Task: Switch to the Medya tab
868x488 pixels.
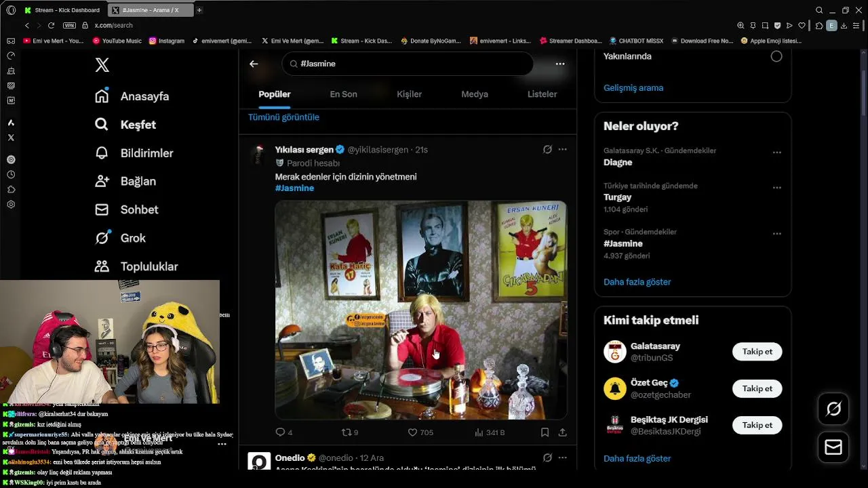Action: [x=475, y=94]
